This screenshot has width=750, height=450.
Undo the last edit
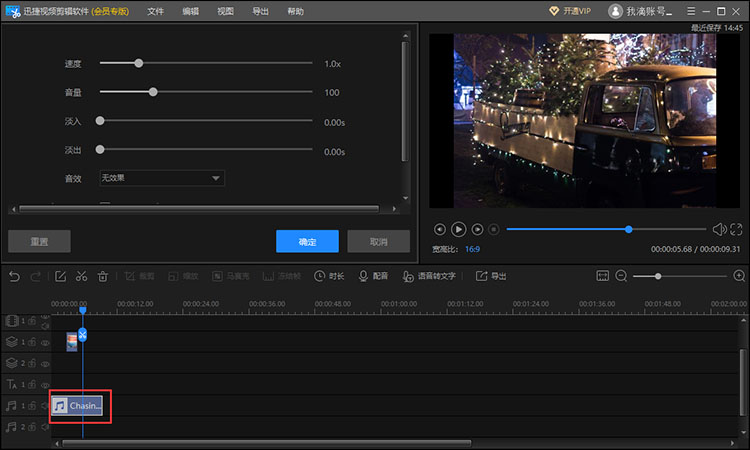coord(14,276)
